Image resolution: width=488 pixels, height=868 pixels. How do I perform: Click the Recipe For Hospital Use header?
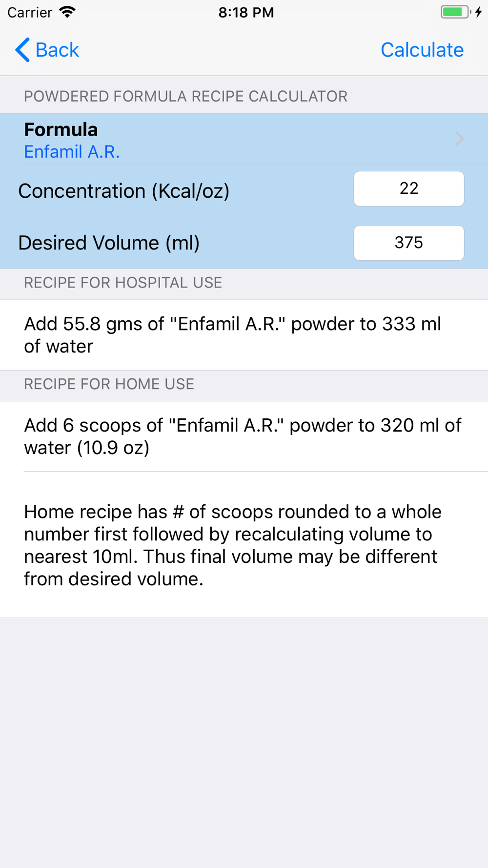(123, 283)
